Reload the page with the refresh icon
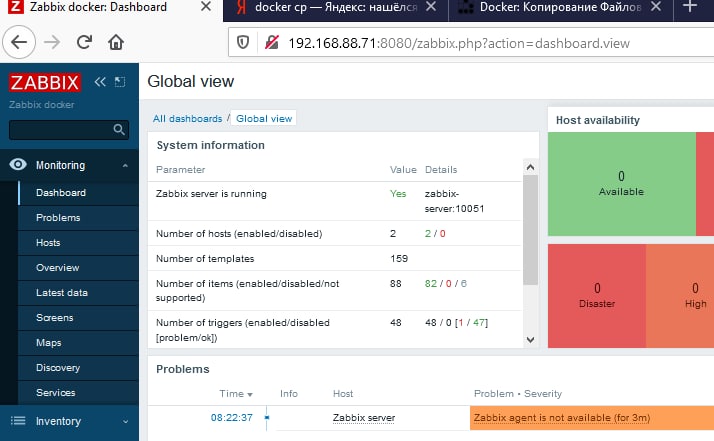Image resolution: width=714 pixels, height=441 pixels. [84, 42]
